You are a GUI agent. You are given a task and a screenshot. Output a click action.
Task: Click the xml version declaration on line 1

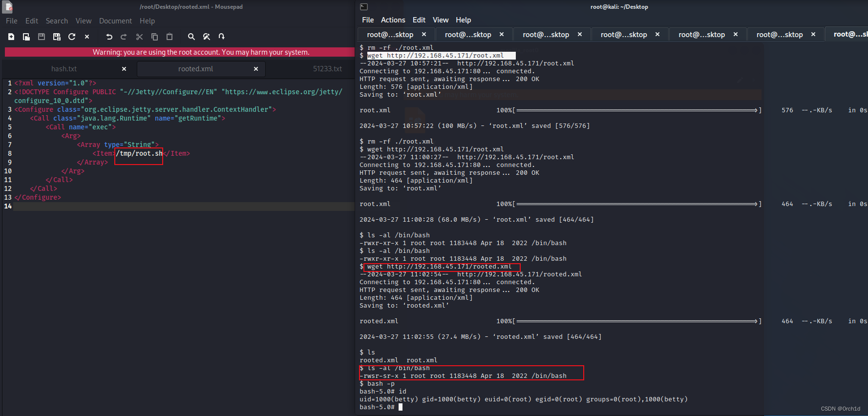pos(55,83)
